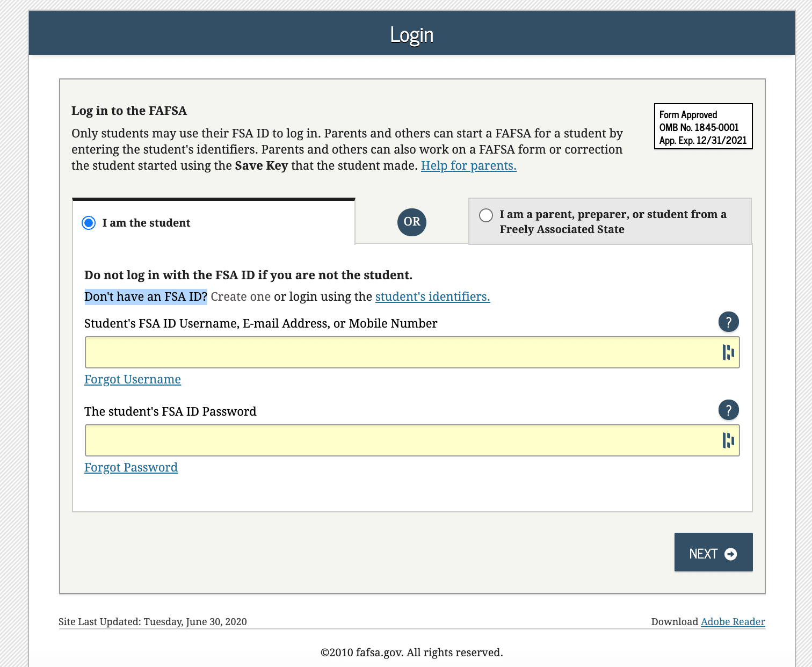This screenshot has height=667, width=812.
Task: Open the "Help for parents" link
Action: [468, 165]
